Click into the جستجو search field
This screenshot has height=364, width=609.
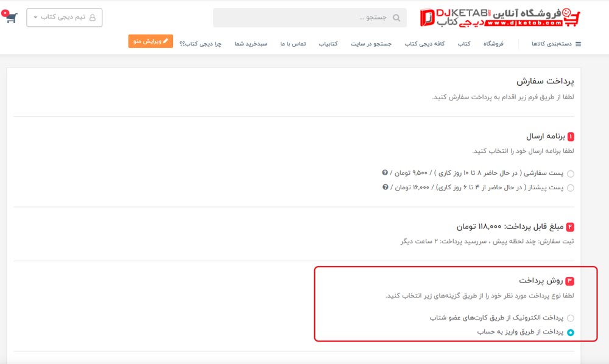[309, 18]
